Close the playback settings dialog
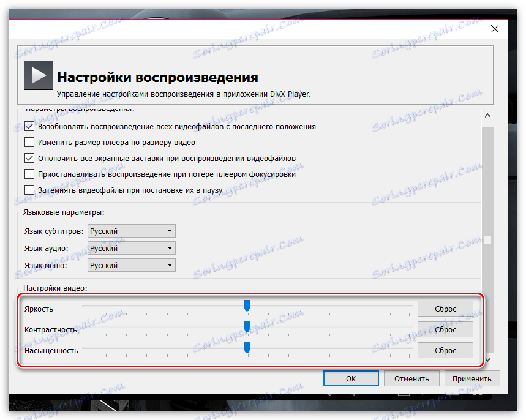Image resolution: width=526 pixels, height=420 pixels. click(x=495, y=28)
